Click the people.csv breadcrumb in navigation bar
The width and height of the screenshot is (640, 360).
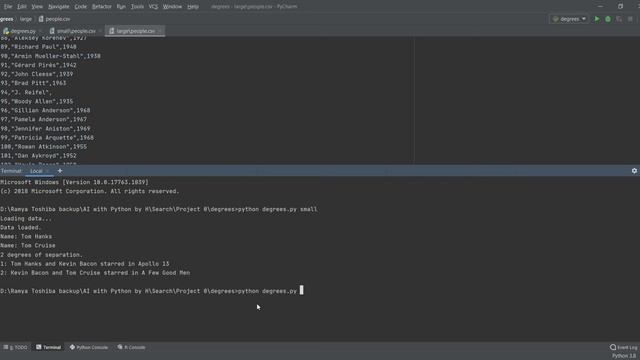click(54, 19)
